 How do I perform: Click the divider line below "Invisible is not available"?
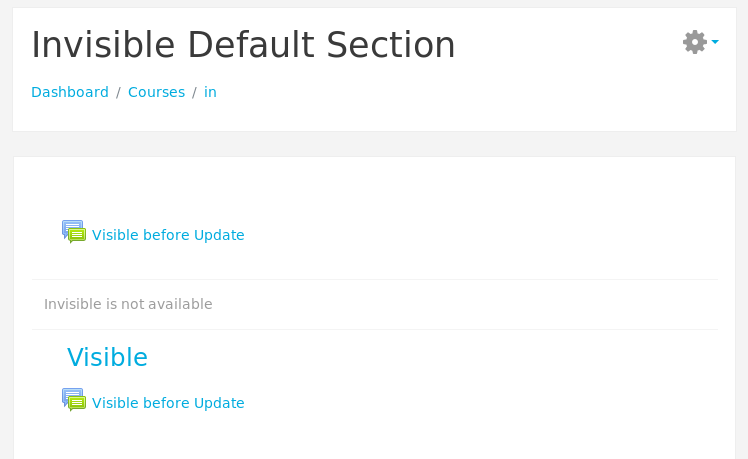374,329
